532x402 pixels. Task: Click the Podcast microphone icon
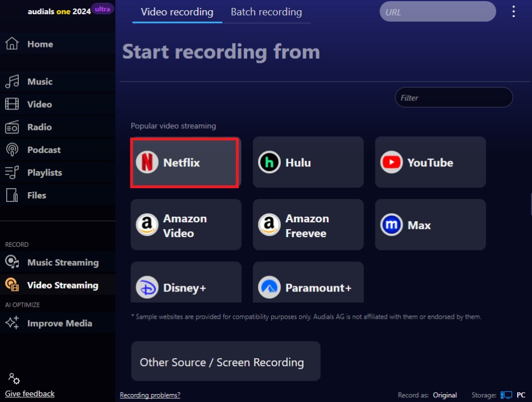point(12,150)
